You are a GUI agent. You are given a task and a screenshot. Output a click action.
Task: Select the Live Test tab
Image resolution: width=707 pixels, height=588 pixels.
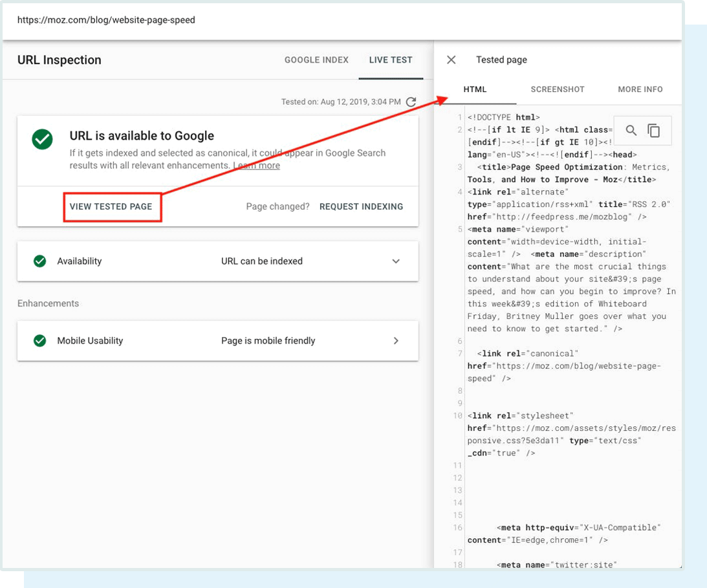[391, 60]
